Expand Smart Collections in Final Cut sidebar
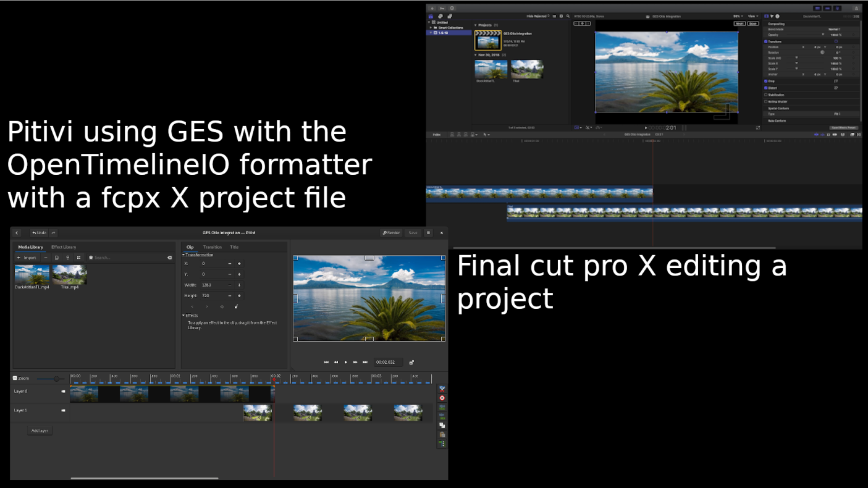 (x=431, y=28)
